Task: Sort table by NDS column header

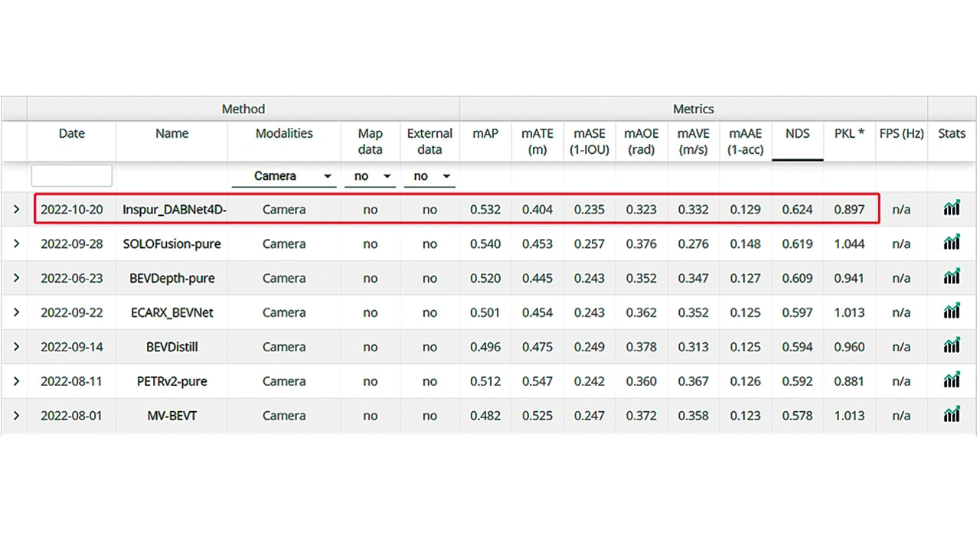Action: [797, 133]
